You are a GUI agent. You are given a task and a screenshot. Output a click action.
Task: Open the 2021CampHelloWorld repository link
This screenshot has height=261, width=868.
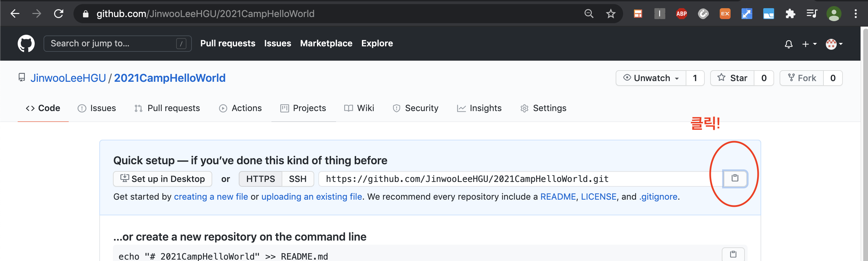click(x=170, y=78)
